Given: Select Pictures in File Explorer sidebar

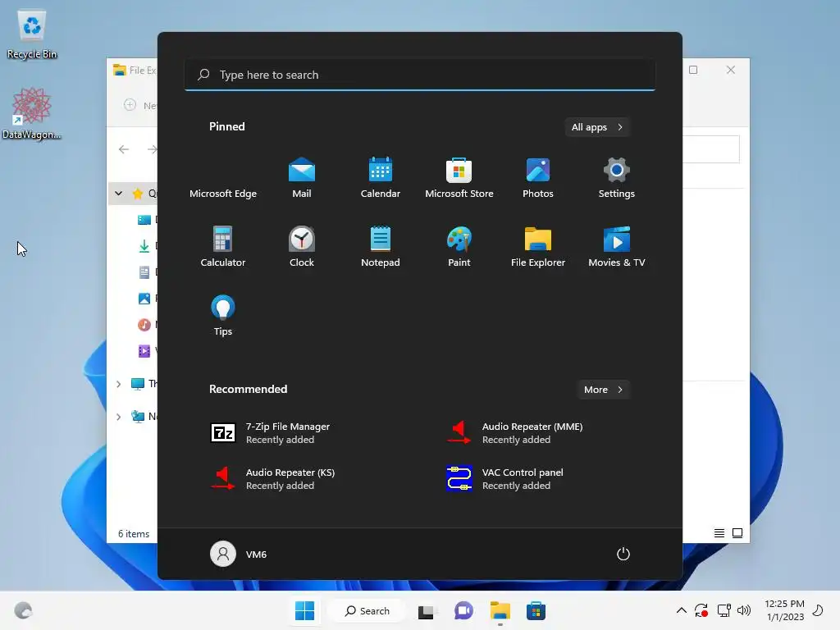Looking at the screenshot, I should point(144,299).
